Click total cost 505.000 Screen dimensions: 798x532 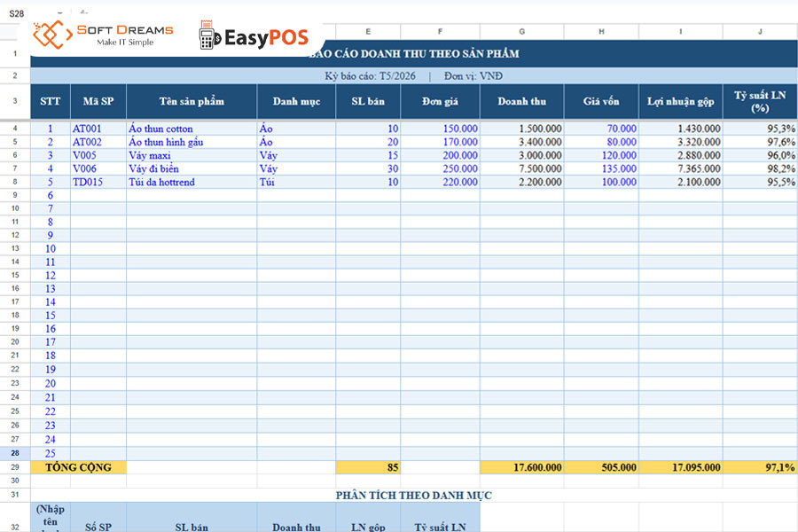pos(601,467)
